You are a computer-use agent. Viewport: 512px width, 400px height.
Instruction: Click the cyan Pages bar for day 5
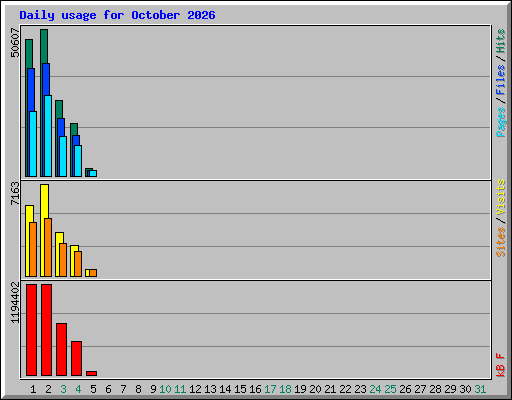(93, 174)
